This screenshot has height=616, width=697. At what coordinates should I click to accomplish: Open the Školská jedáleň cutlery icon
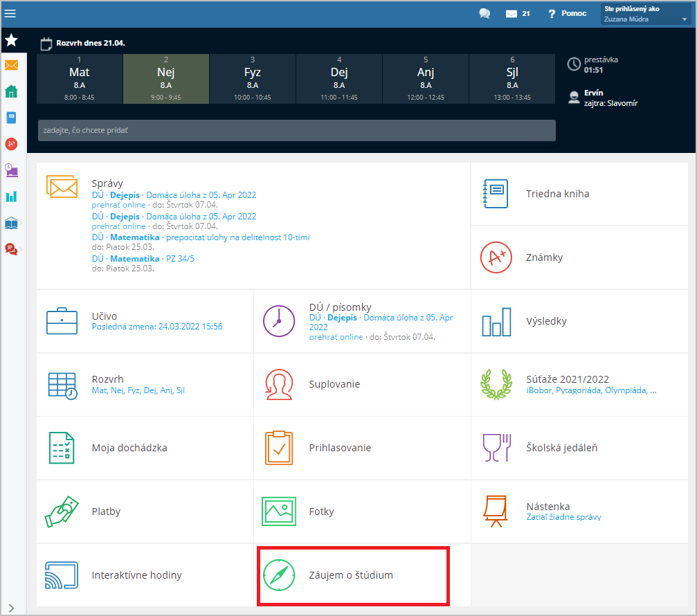496,448
